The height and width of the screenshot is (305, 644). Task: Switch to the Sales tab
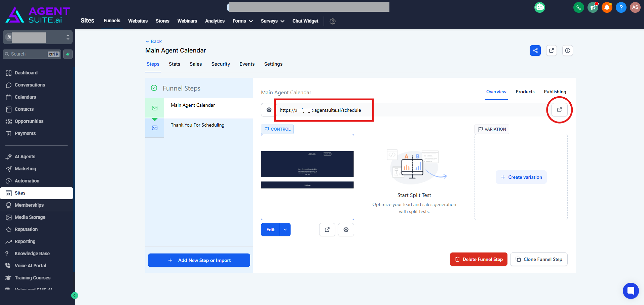(196, 64)
